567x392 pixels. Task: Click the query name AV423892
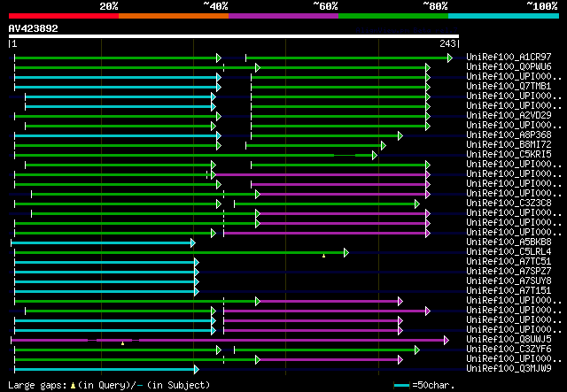34,28
